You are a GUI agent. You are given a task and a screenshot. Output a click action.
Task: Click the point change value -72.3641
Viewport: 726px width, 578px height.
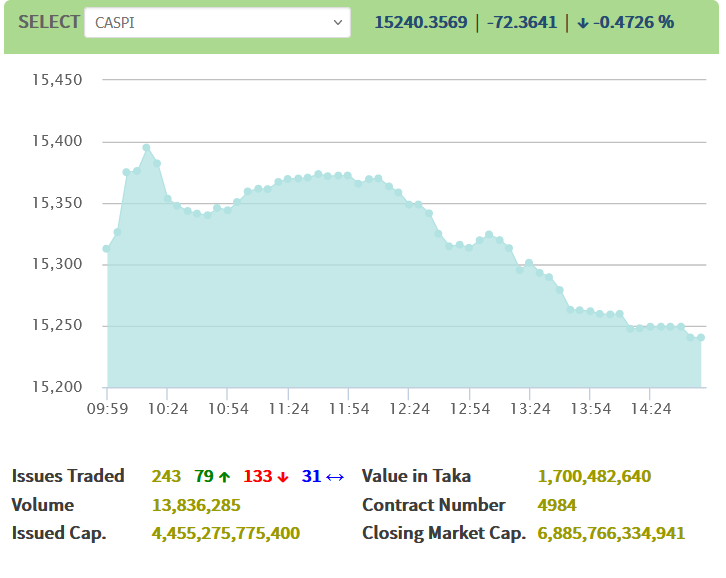[x=521, y=22]
